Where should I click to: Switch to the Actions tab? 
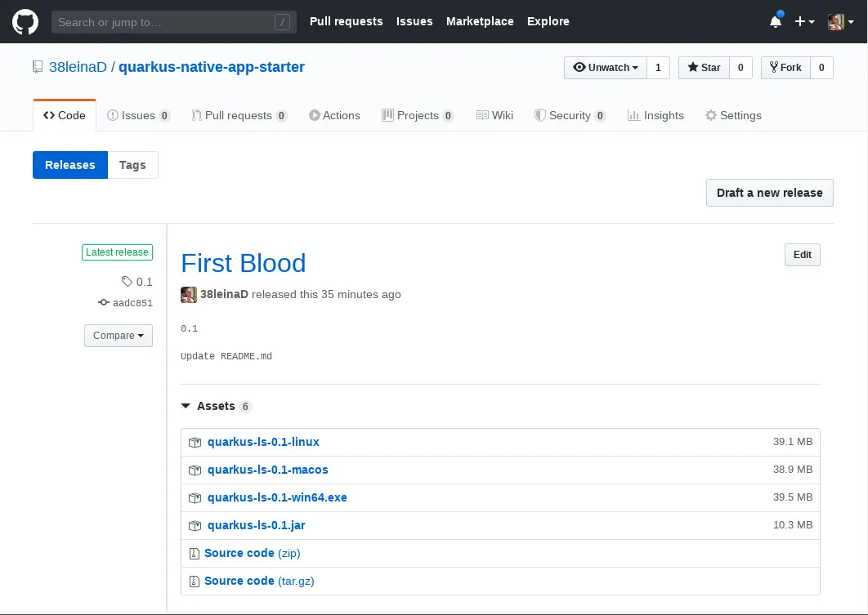pyautogui.click(x=334, y=115)
